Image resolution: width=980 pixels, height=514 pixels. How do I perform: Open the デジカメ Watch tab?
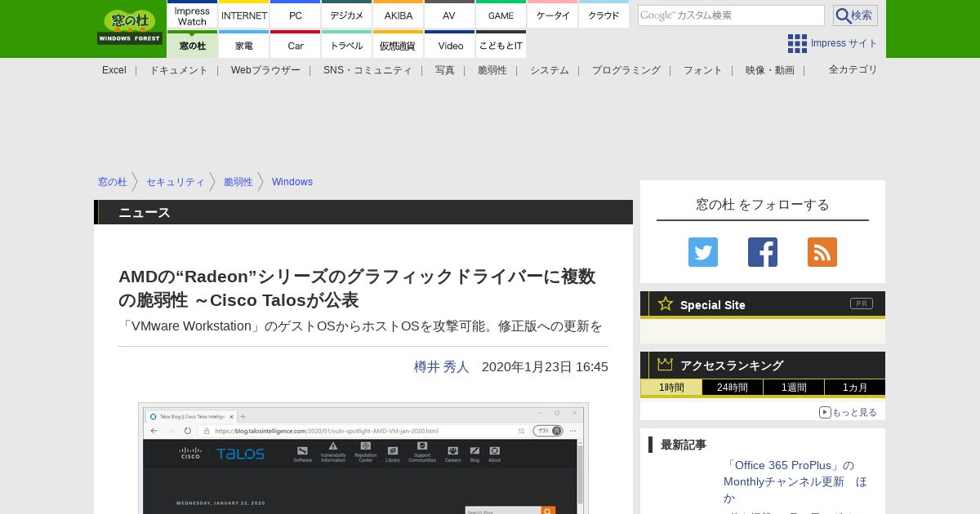(347, 15)
